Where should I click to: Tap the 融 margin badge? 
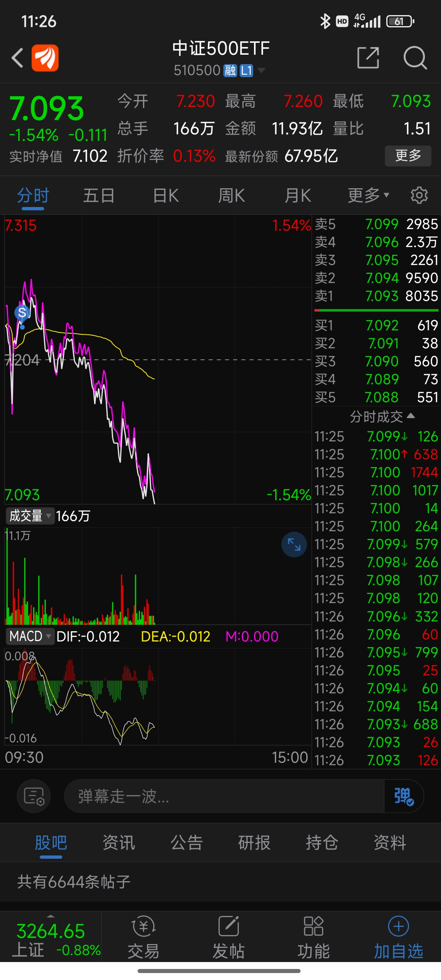point(230,71)
